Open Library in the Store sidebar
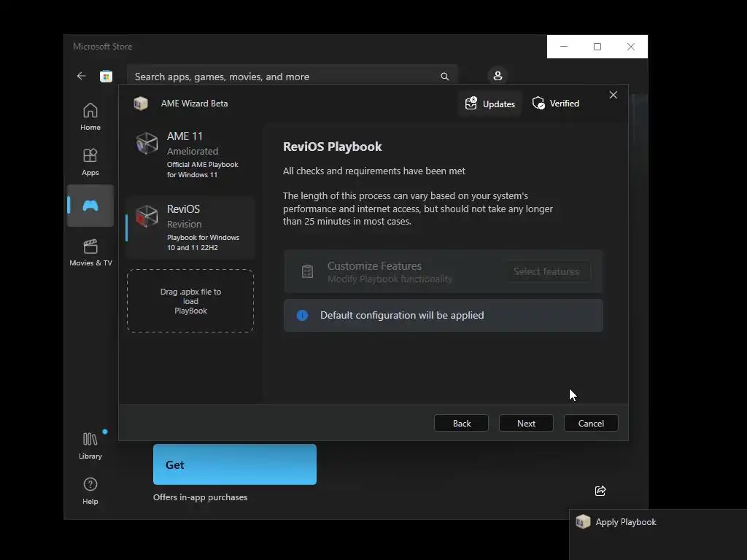This screenshot has height=560, width=747. tap(90, 446)
